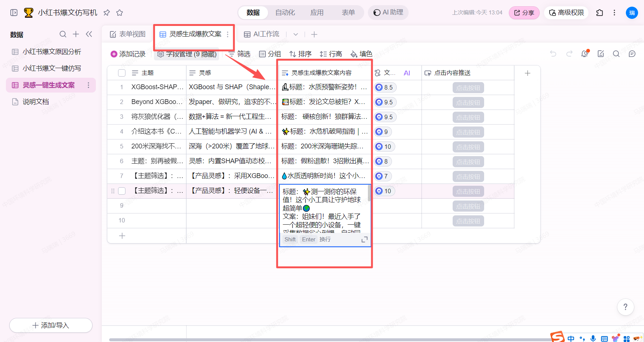Click the undo arrow icon
This screenshot has height=342, width=644.
[x=553, y=54]
